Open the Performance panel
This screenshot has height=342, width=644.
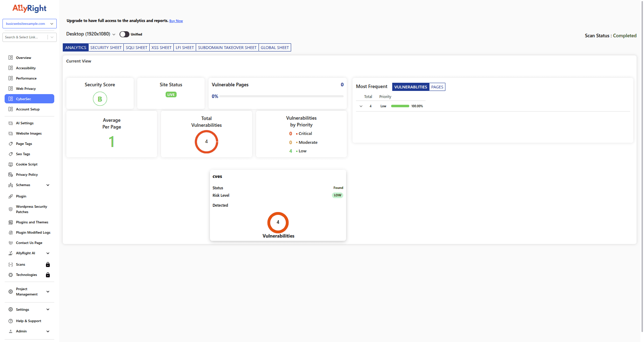coord(26,78)
